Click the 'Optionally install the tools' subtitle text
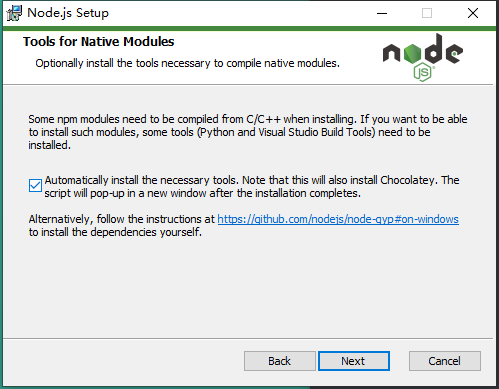 coord(188,63)
